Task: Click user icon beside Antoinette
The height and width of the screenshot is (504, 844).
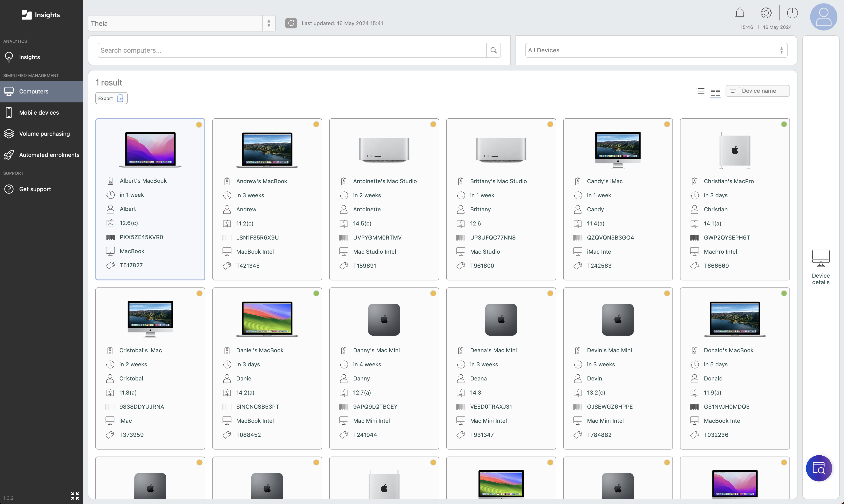Action: (344, 209)
